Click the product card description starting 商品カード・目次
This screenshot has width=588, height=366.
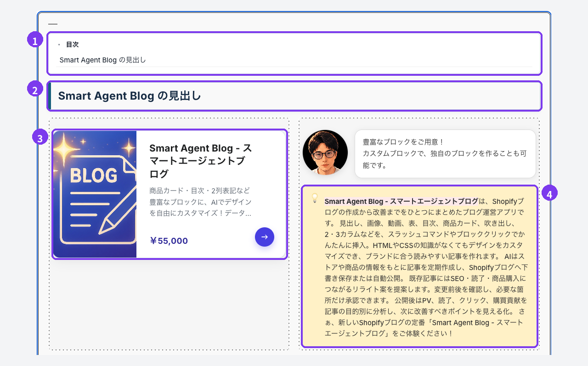[x=200, y=202]
